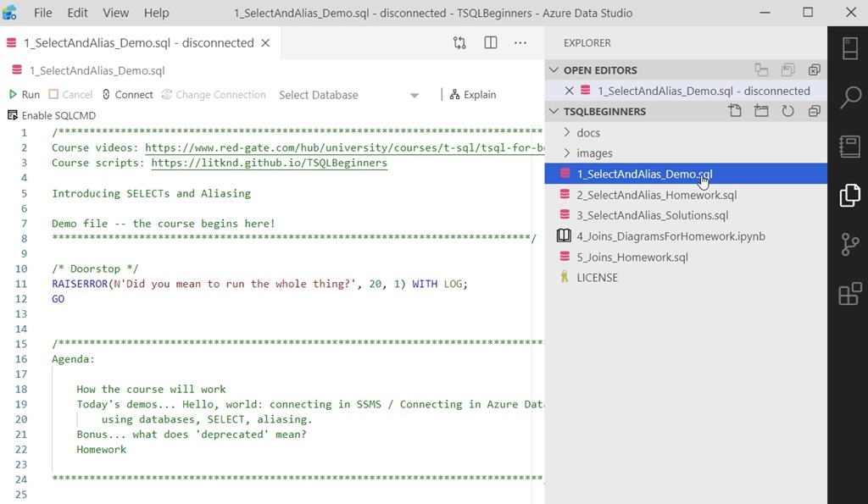Viewport: 868px width, 504px height.
Task: Open the Notebooks view in activity bar
Action: (849, 147)
